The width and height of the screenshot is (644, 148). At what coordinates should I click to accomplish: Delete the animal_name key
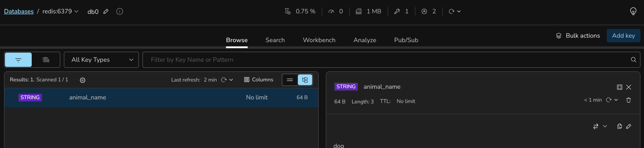629,100
